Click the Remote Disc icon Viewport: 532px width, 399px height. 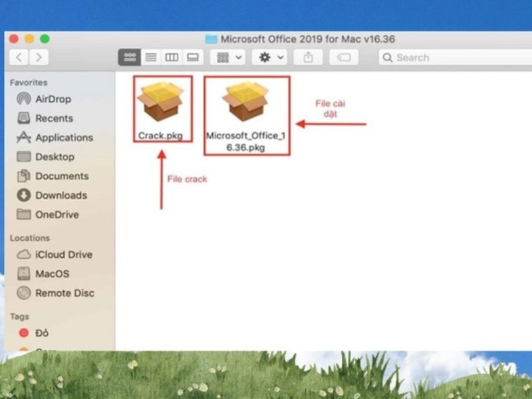(x=24, y=293)
